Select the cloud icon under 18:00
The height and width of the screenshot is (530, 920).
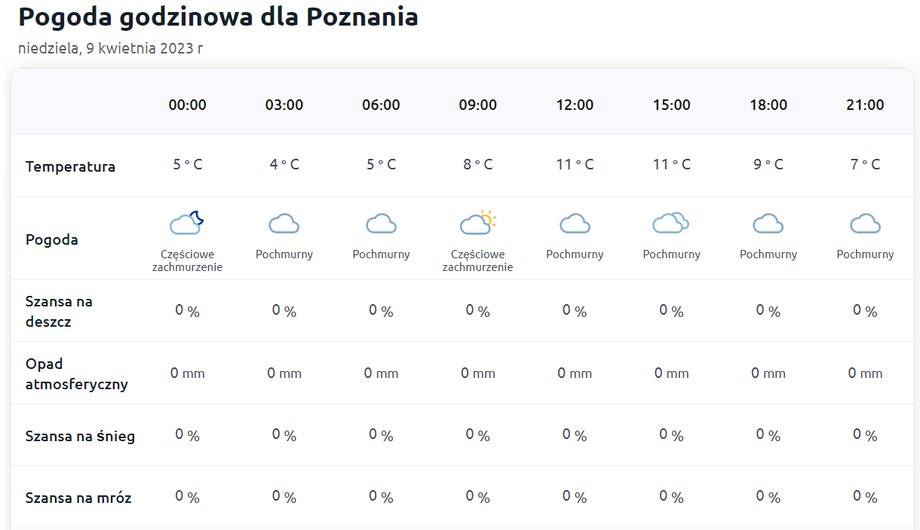click(x=768, y=224)
